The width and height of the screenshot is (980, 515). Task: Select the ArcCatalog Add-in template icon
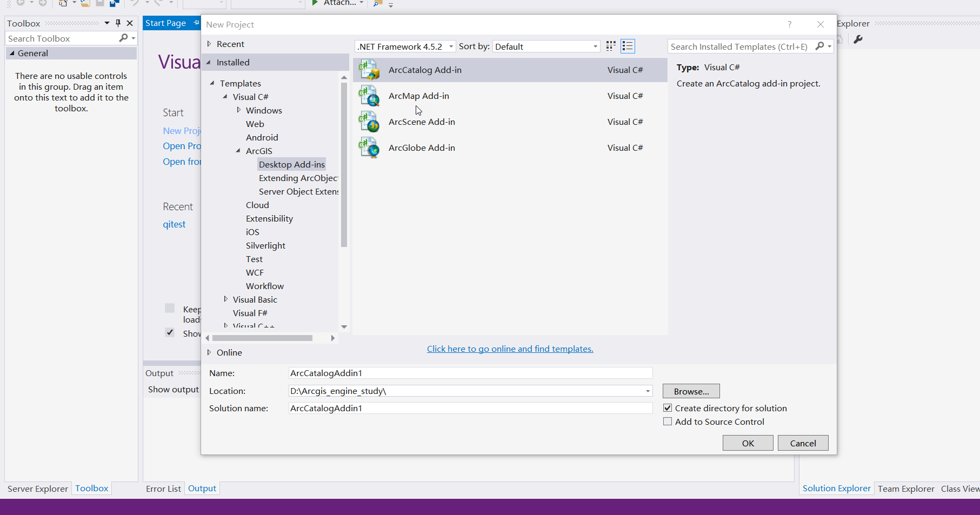369,70
